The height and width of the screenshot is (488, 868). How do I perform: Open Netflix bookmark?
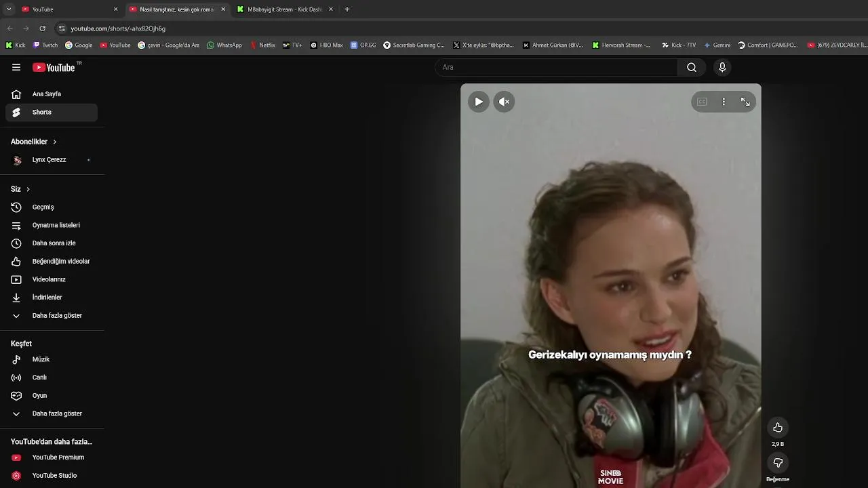pyautogui.click(x=262, y=45)
